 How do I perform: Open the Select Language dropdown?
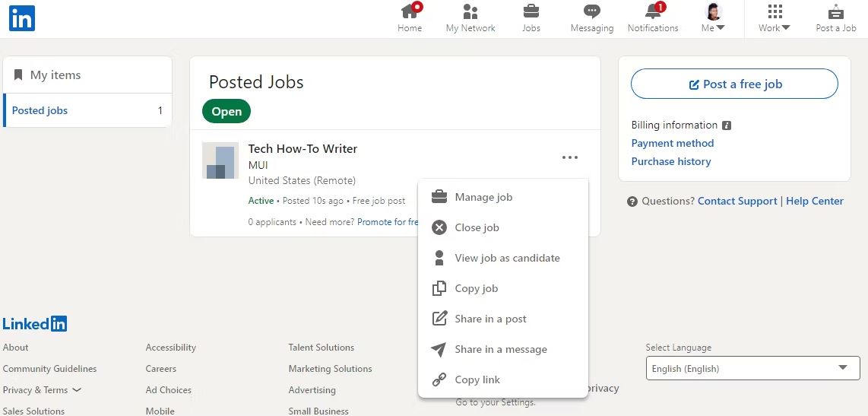(x=753, y=368)
